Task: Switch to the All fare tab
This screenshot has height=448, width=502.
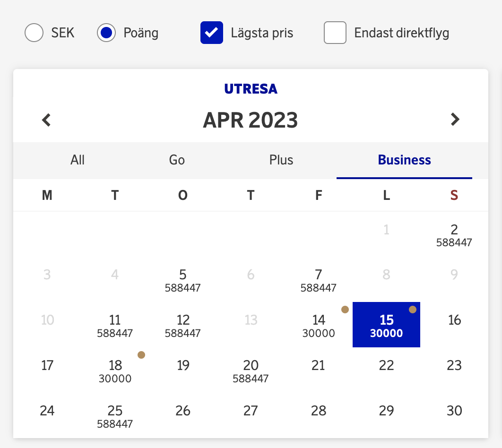Action: point(78,160)
